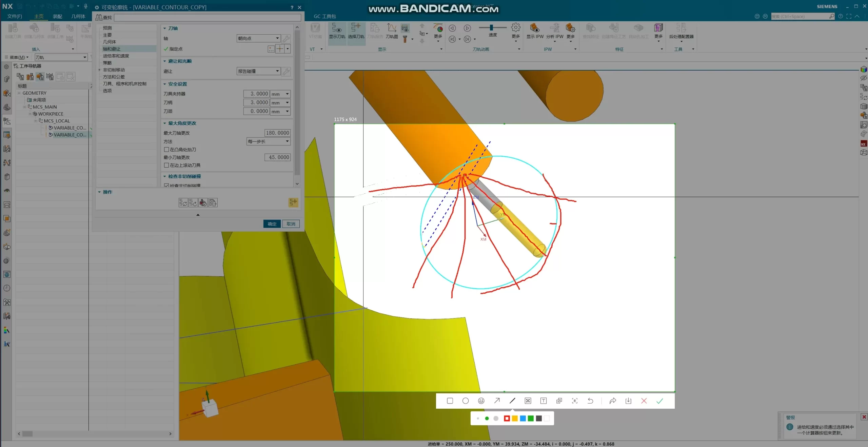Screen dimensions: 868x447
Task: Click the 最大刀轴更改 value field
Action: coord(277,133)
